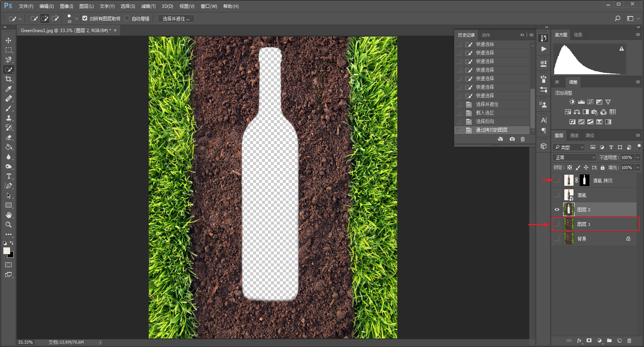Open the layer filter 类型 dropdown
The height and width of the screenshot is (347, 644).
point(569,147)
